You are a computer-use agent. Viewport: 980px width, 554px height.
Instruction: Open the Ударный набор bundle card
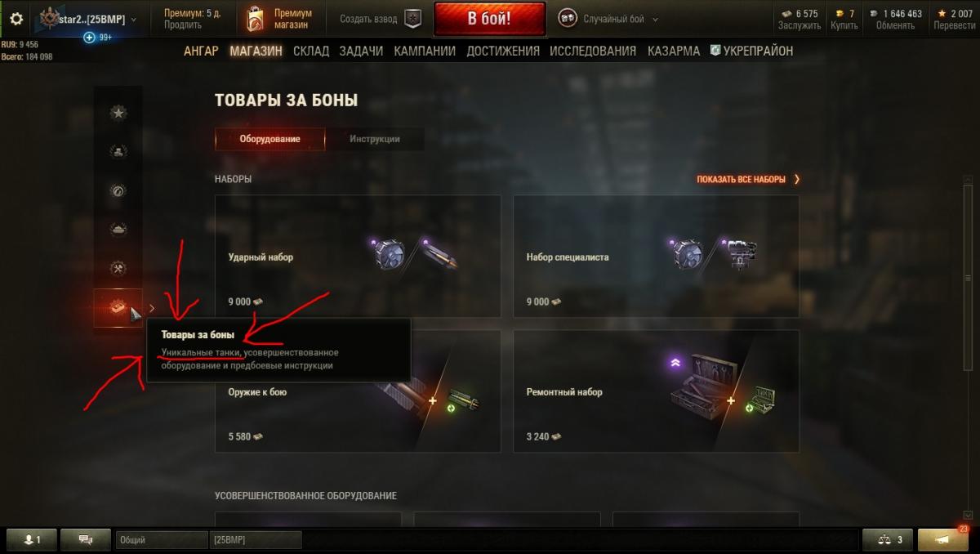tap(358, 257)
